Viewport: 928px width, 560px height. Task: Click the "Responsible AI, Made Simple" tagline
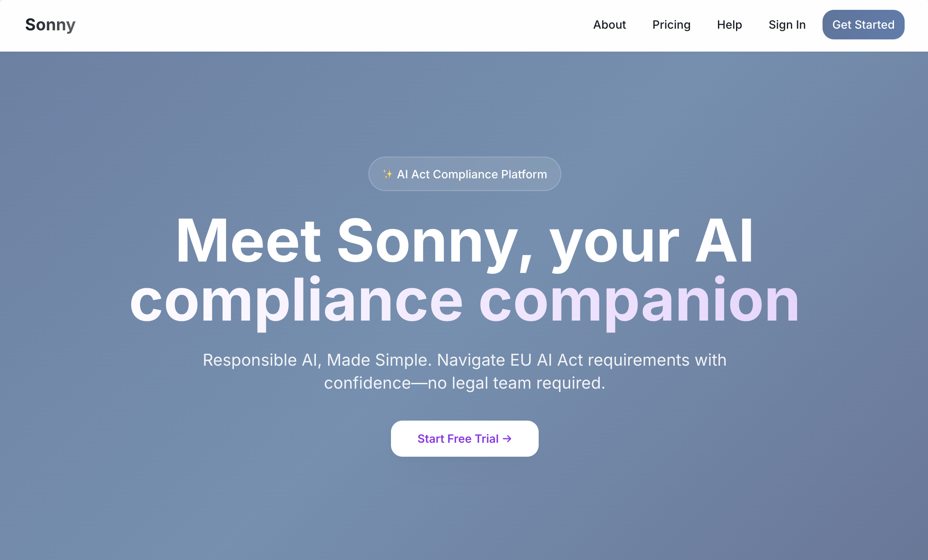[x=317, y=360]
